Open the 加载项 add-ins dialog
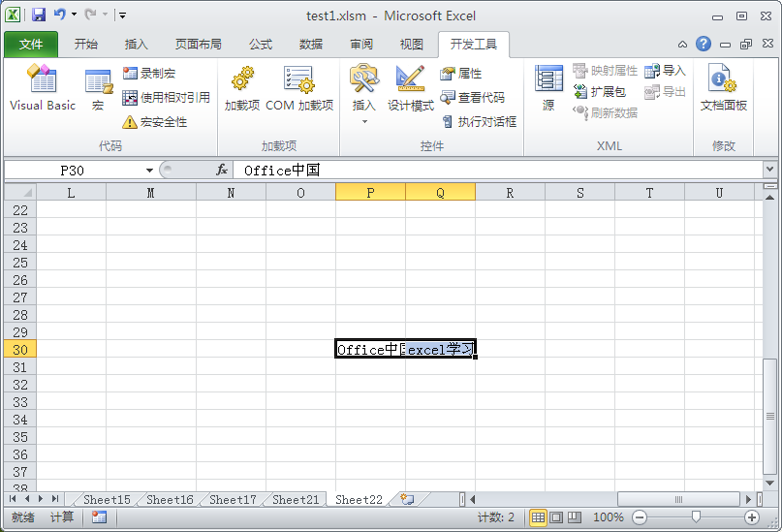 click(242, 88)
